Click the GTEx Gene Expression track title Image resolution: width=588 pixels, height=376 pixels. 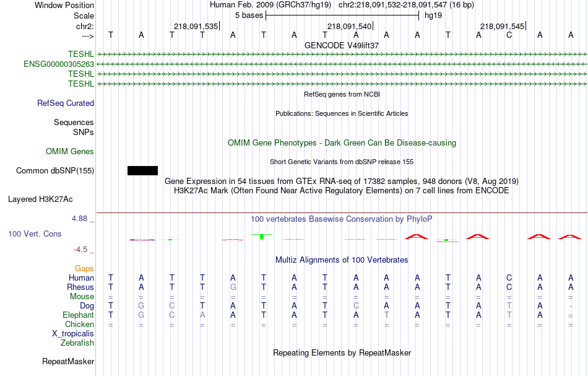342,181
